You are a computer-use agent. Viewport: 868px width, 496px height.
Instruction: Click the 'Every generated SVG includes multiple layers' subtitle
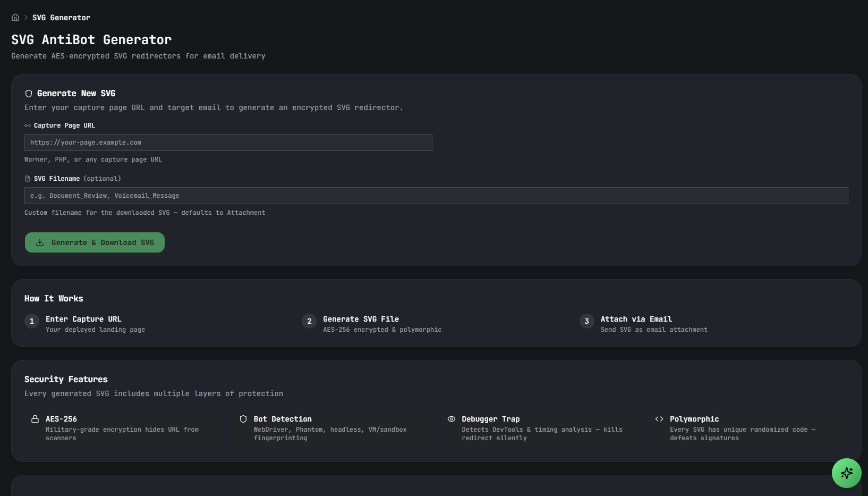pyautogui.click(x=154, y=394)
